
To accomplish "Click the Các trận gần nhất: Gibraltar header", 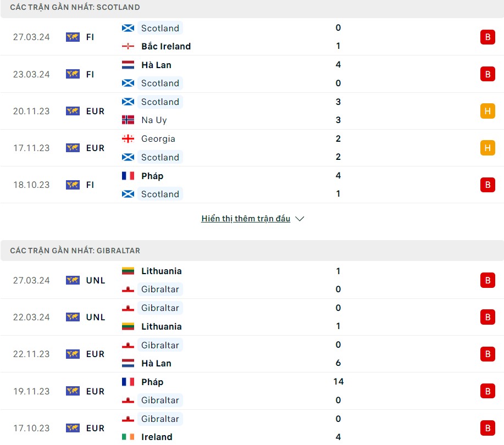I will (75, 251).
